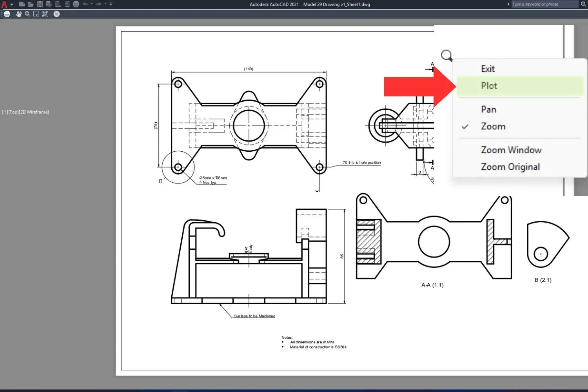Save the drawing with the Save icon
588x392 pixels.
[40, 4]
